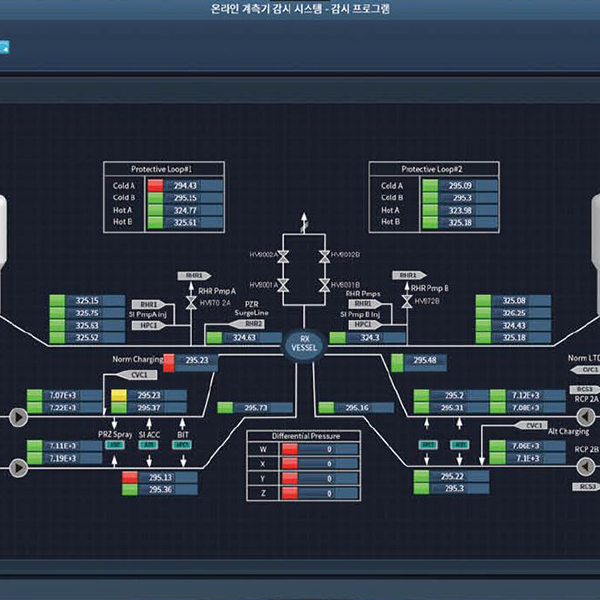Select the upper left pump circle icon
The height and width of the screenshot is (600, 600).
(x=19, y=416)
